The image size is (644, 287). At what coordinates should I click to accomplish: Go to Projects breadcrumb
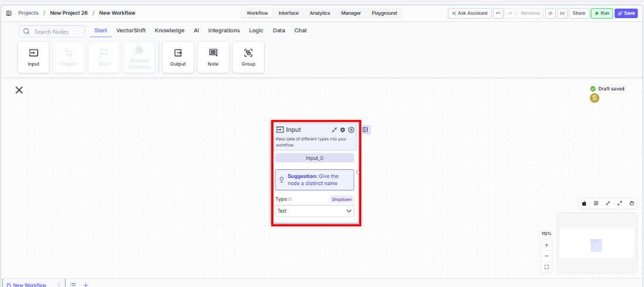click(28, 13)
